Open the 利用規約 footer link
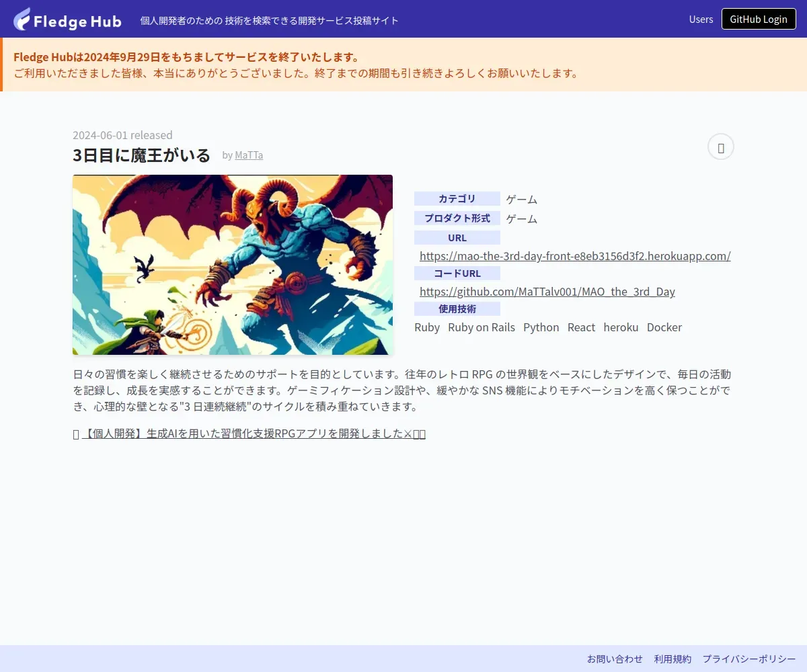 pyautogui.click(x=672, y=659)
